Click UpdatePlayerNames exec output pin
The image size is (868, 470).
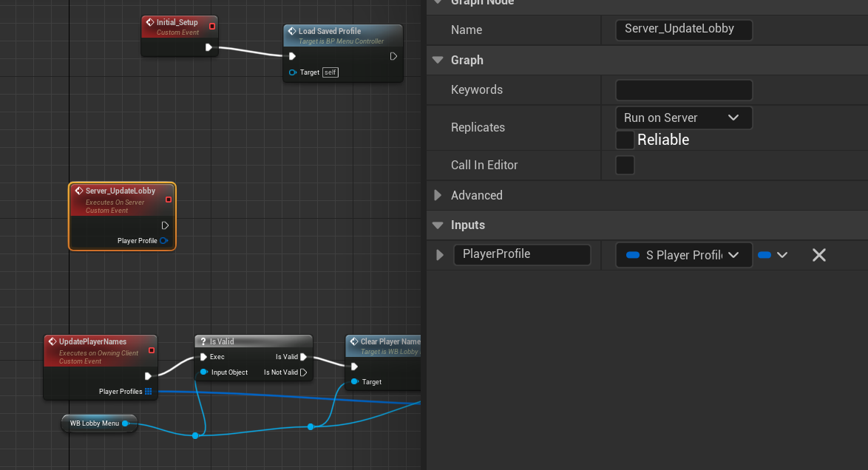148,376
